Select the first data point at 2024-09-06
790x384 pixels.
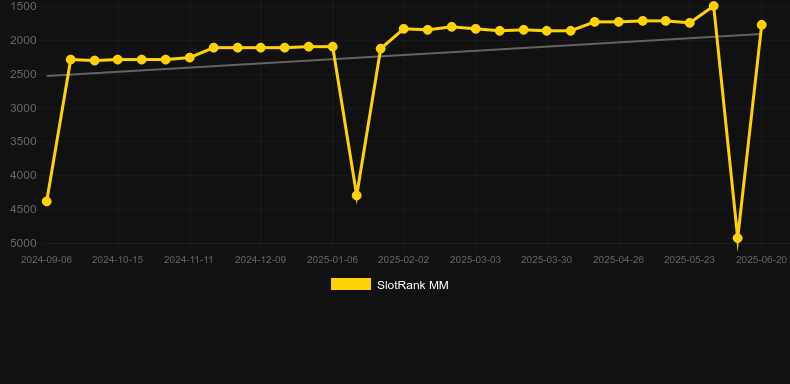[x=46, y=201]
